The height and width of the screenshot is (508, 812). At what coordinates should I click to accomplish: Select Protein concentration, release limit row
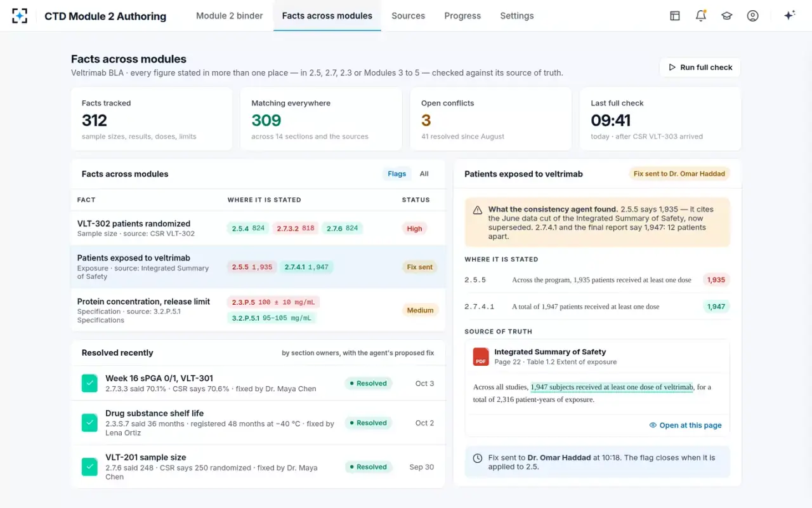(258, 311)
